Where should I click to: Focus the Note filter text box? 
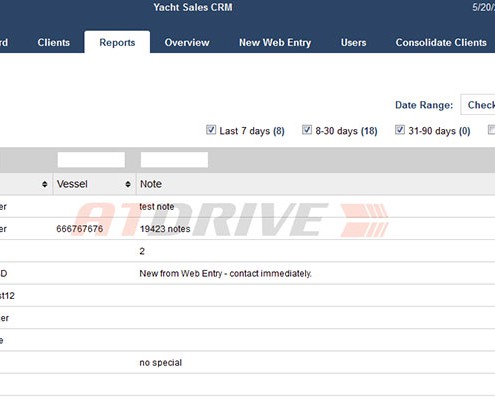pos(174,160)
